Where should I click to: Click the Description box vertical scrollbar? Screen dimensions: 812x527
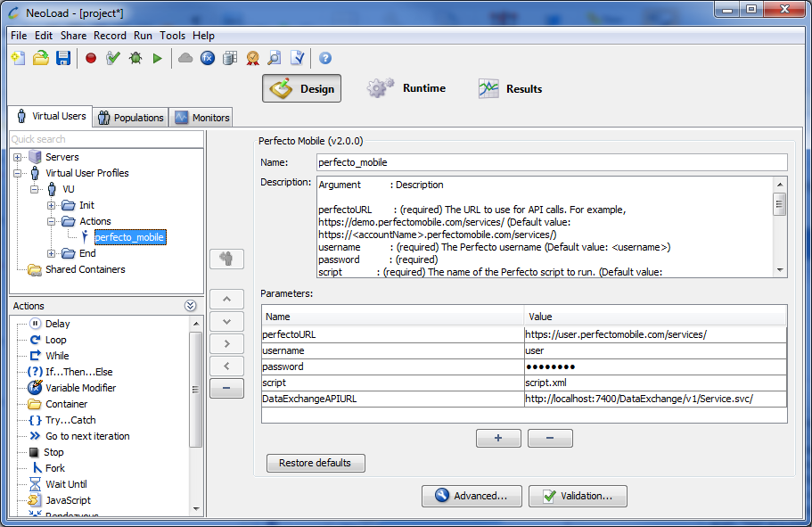tap(779, 227)
